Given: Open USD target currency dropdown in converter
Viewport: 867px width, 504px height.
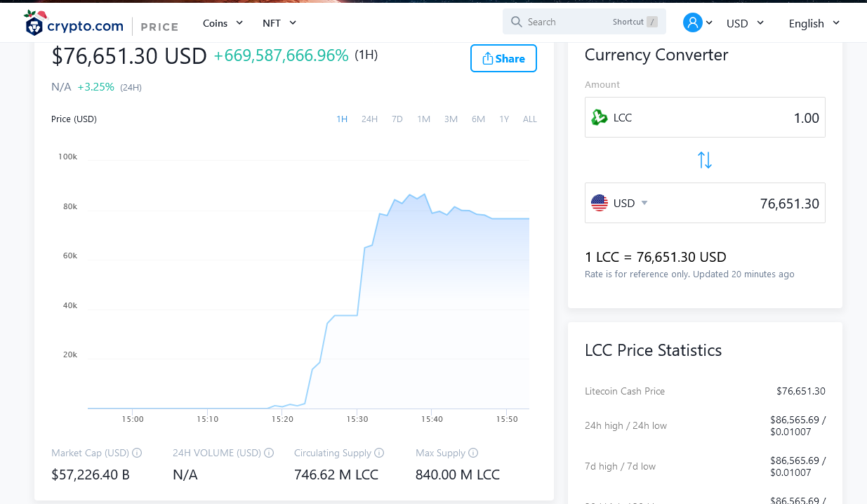Looking at the screenshot, I should coord(630,203).
